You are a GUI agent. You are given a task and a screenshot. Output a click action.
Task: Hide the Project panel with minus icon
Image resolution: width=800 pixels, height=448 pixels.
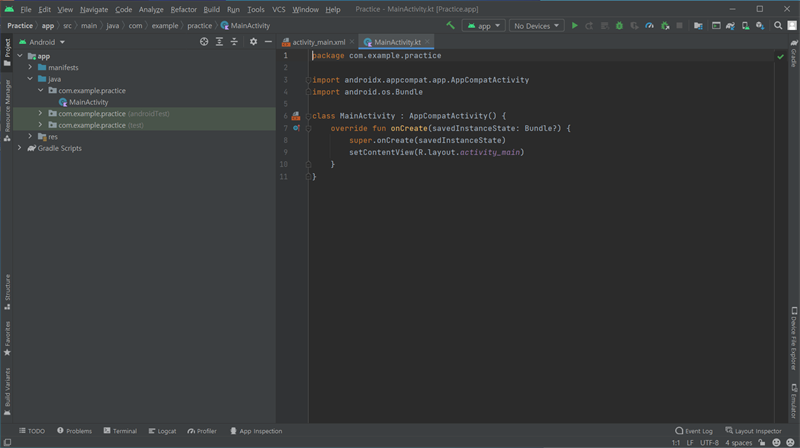268,42
